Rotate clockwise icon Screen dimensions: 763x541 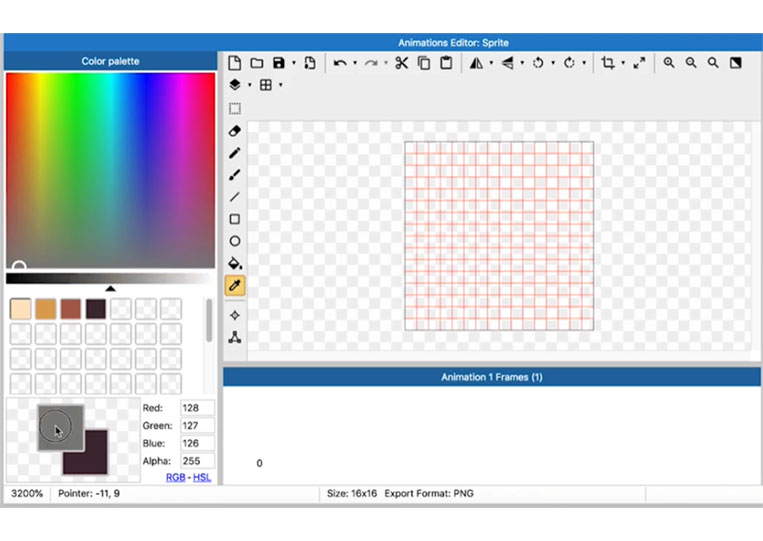tap(569, 63)
